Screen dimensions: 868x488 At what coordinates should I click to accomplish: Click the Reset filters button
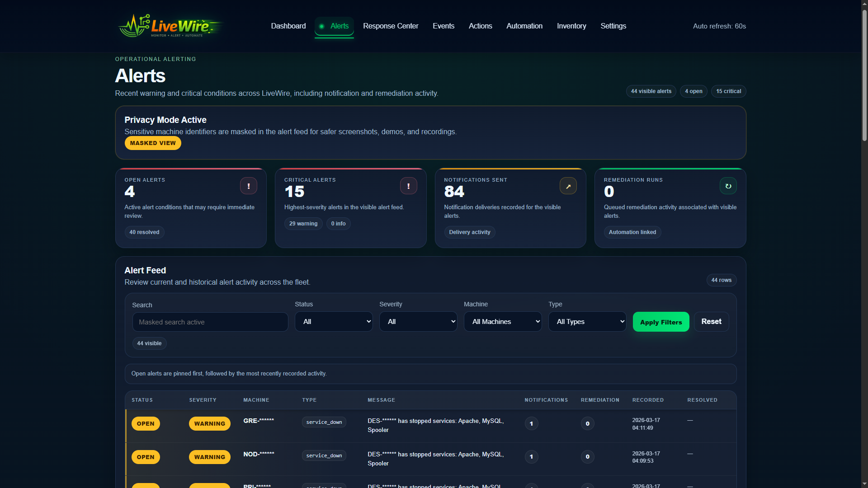click(711, 322)
